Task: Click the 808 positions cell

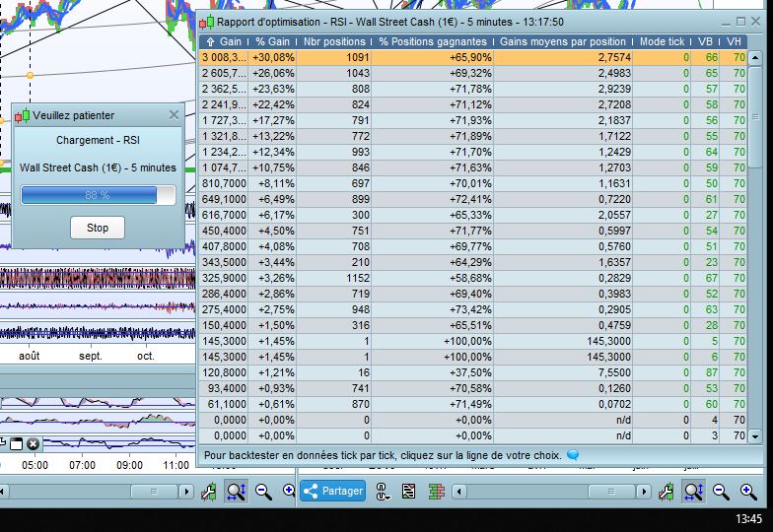Action: 334,89
